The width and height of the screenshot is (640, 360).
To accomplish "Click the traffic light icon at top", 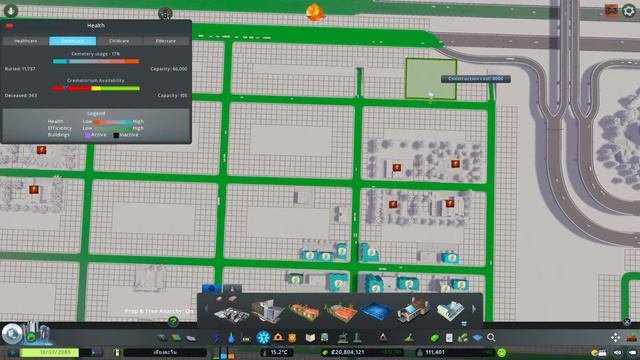I will (x=165, y=13).
